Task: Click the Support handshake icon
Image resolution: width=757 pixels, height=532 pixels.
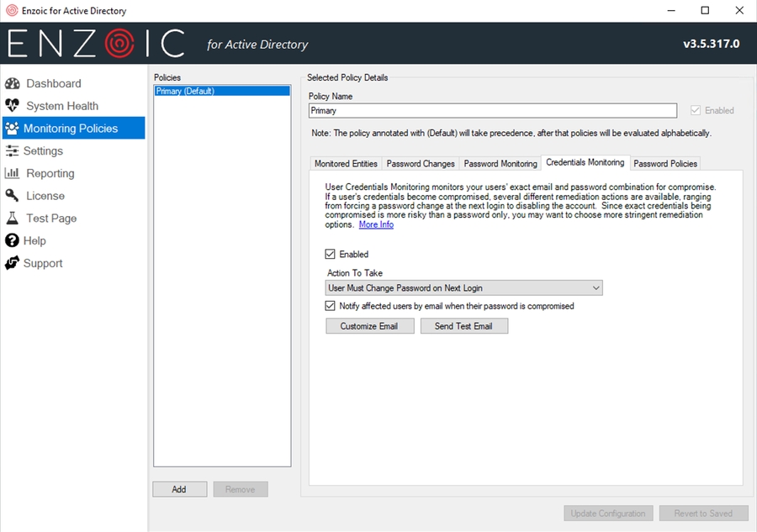Action: click(12, 263)
